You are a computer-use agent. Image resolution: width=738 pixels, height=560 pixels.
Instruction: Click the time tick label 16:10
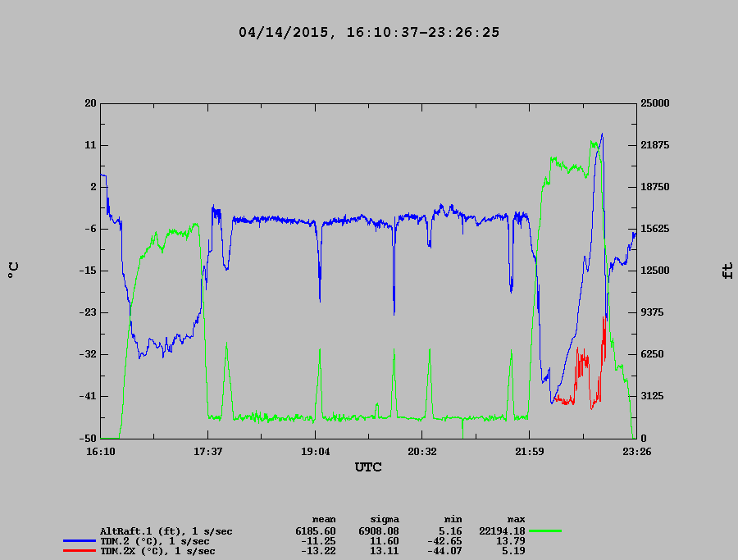click(101, 452)
